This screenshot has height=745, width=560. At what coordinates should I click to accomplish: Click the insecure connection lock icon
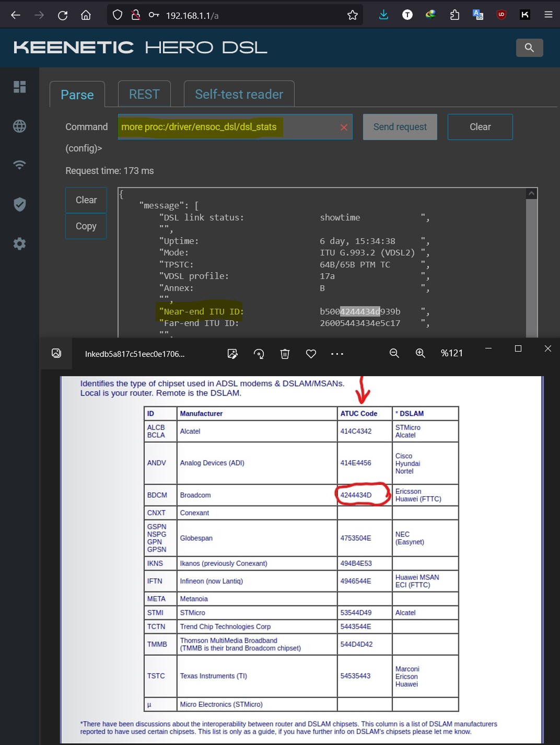click(x=136, y=15)
